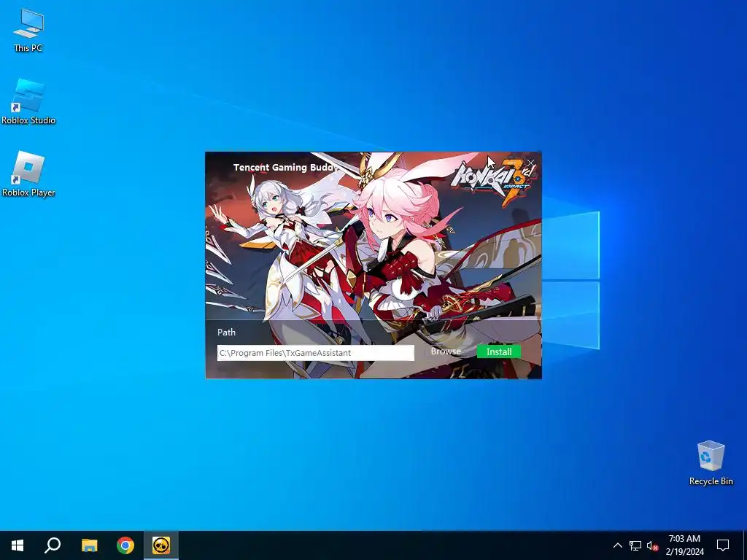
Task: Open the clock showing 7:03 AM
Action: click(x=684, y=545)
